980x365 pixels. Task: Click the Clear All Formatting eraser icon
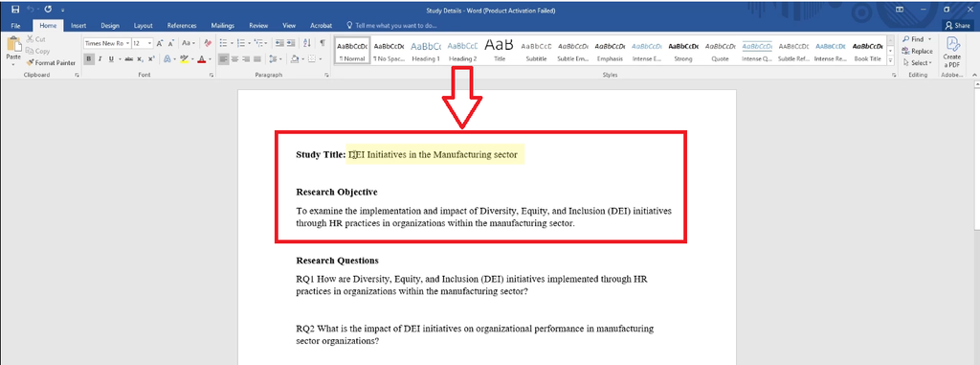[208, 43]
